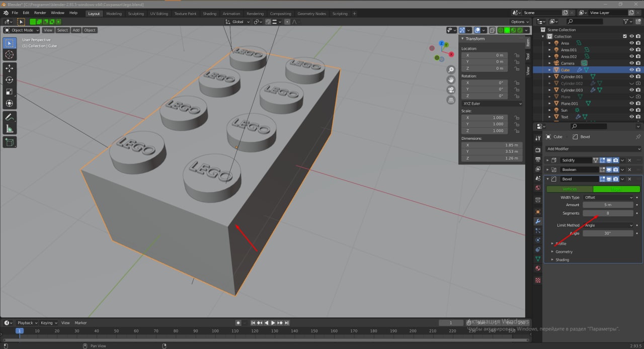The height and width of the screenshot is (349, 644).
Task: Select the Select Box tool
Action: tap(10, 43)
